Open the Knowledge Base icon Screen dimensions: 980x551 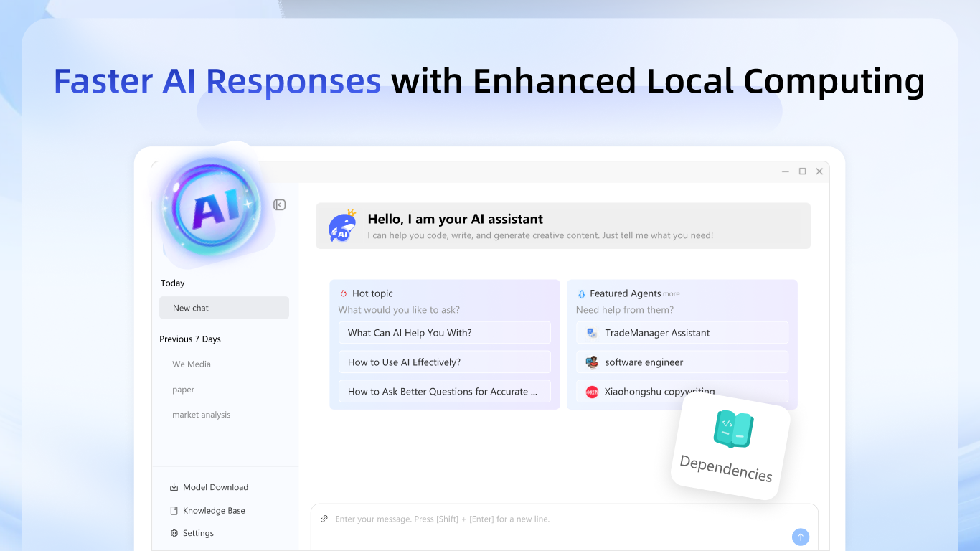[173, 510]
